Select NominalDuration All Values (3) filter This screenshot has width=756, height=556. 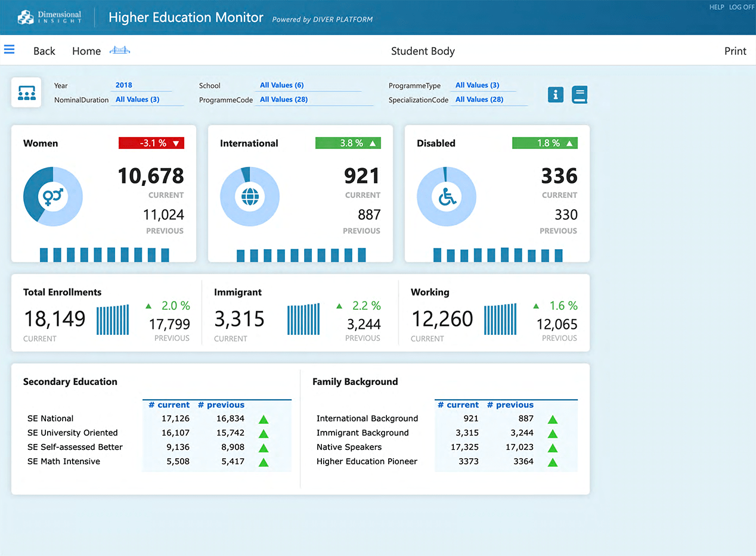point(137,100)
